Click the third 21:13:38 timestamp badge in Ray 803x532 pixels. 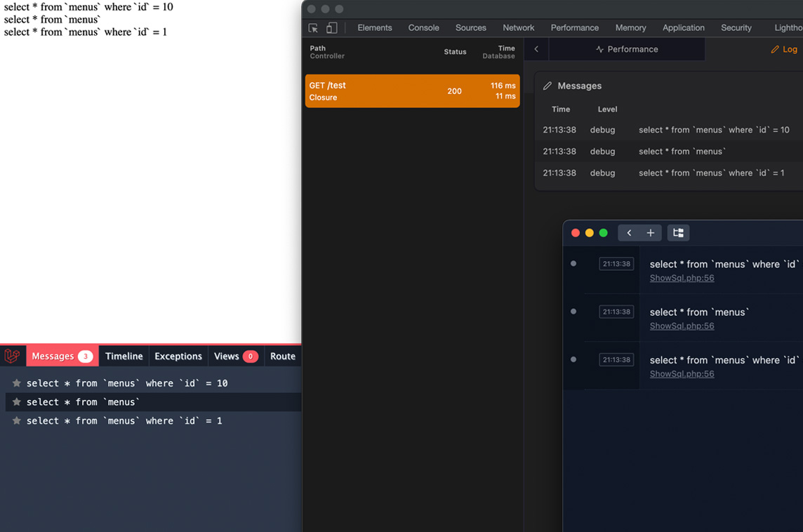(616, 359)
